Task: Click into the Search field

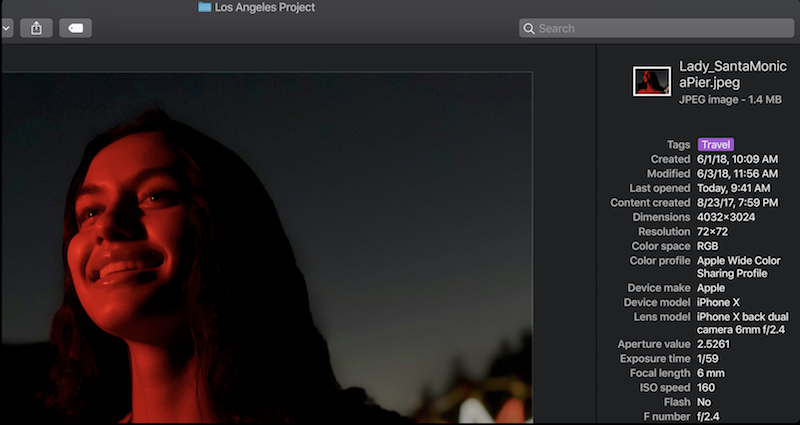Action: 660,28
